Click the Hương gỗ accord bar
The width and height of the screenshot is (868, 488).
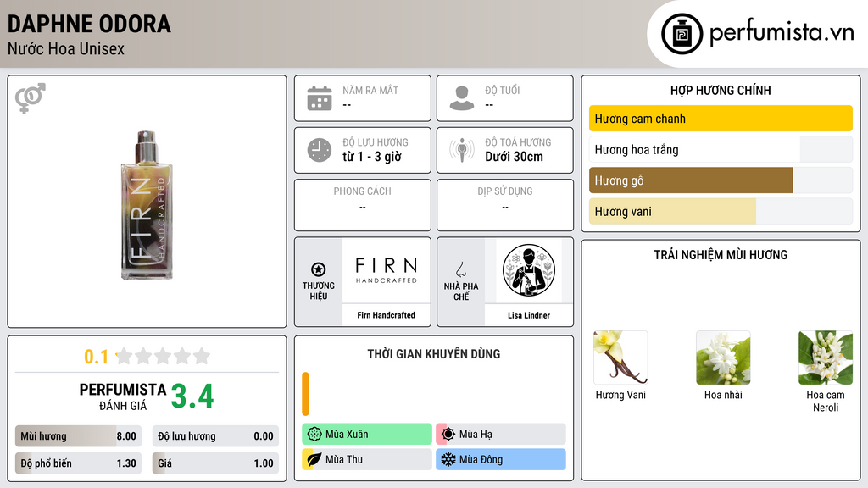[x=721, y=180]
